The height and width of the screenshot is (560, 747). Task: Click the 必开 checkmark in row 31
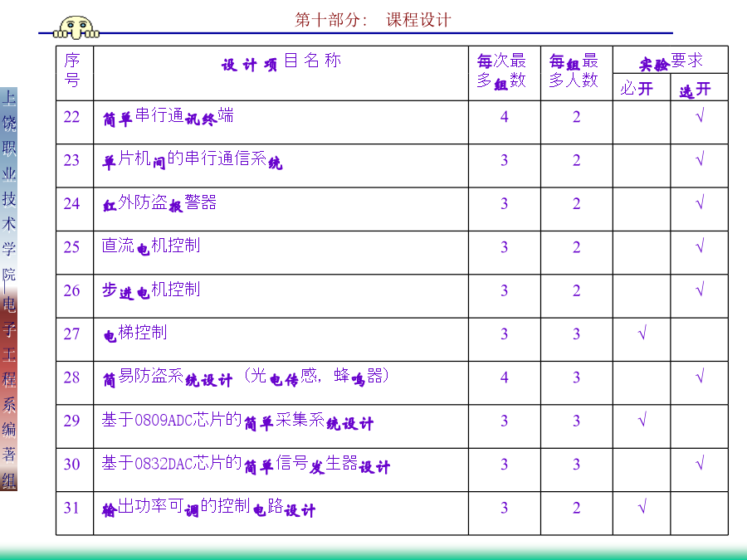pos(642,506)
